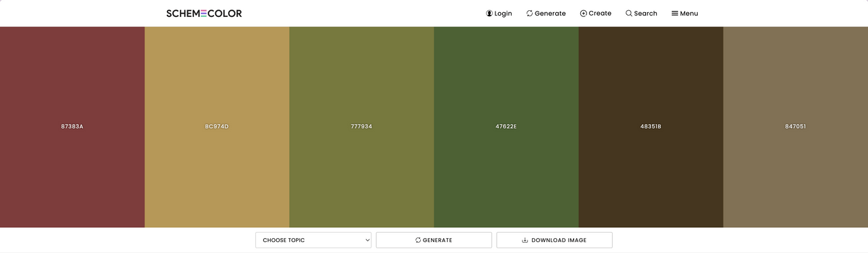Click the Login user icon
This screenshot has height=253, width=868.
489,14
